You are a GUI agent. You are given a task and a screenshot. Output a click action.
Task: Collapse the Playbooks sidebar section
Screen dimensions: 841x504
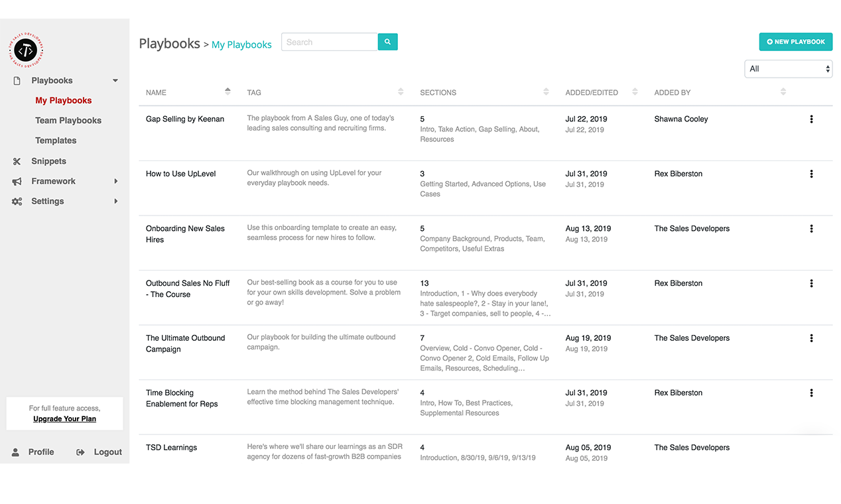(115, 81)
